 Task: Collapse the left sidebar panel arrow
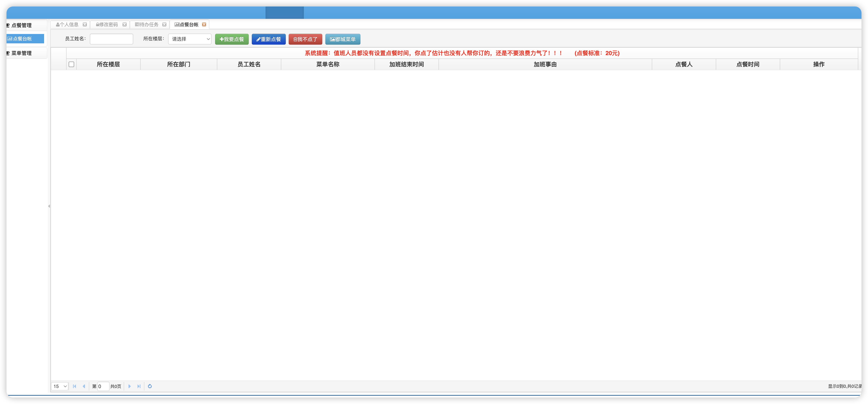[x=49, y=206]
